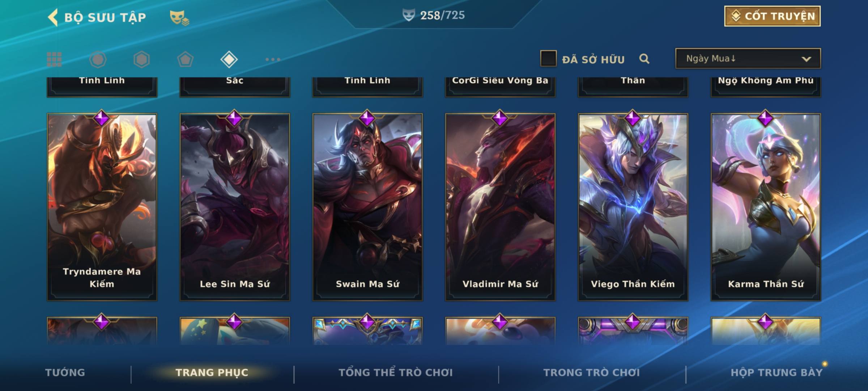Open the Viego Thần Kiếm skin card
Screen dimensions: 868x391
click(633, 207)
